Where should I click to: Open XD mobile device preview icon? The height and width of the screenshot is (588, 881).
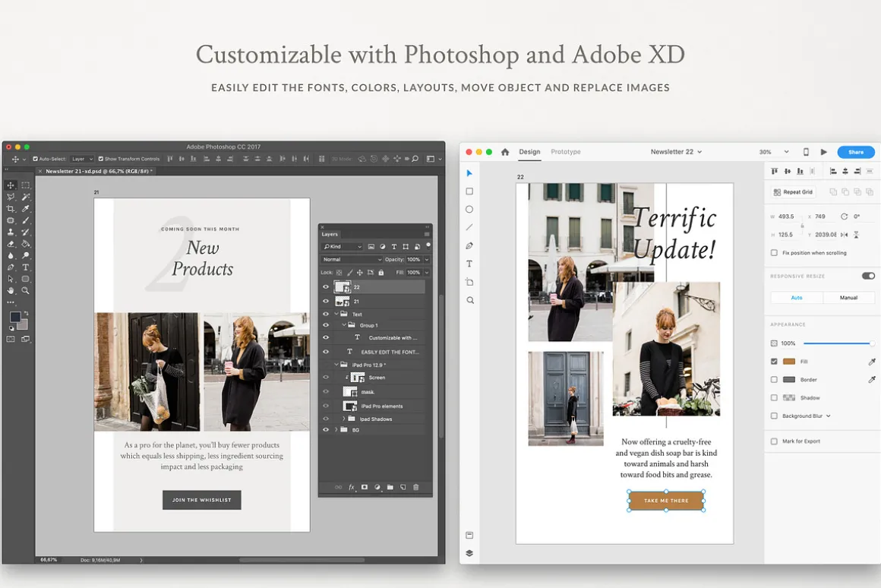806,152
